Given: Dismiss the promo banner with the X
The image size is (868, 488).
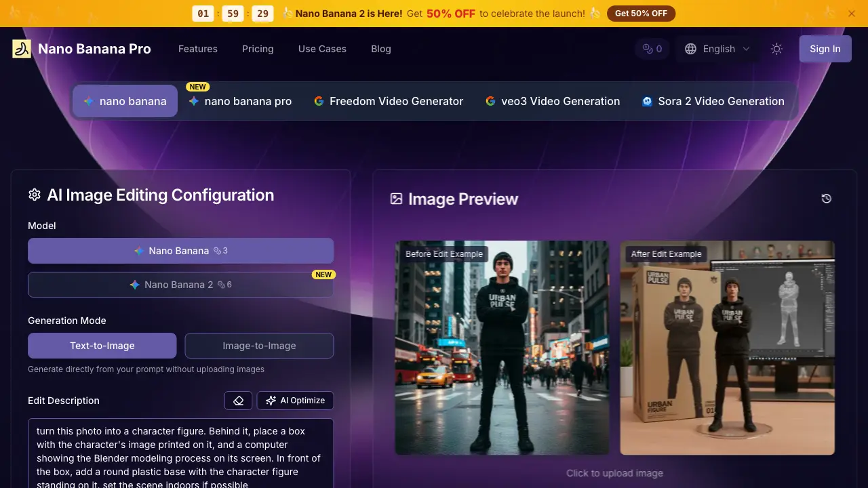Looking at the screenshot, I should pos(852,14).
